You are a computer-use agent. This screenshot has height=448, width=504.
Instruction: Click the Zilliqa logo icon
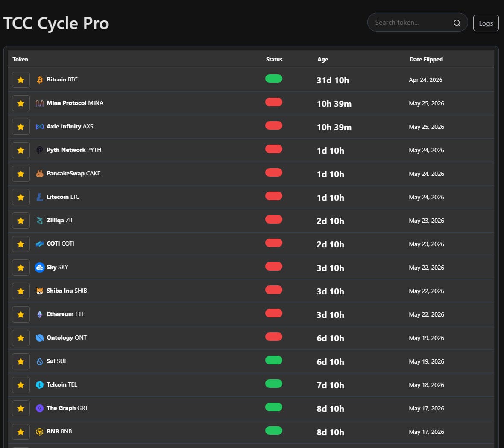pyautogui.click(x=40, y=220)
